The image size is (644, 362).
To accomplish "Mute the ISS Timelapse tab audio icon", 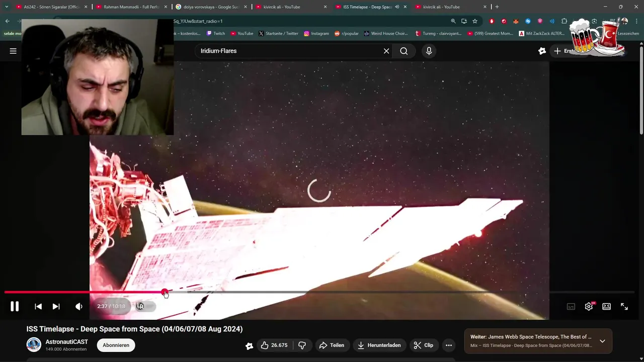I will (x=397, y=7).
